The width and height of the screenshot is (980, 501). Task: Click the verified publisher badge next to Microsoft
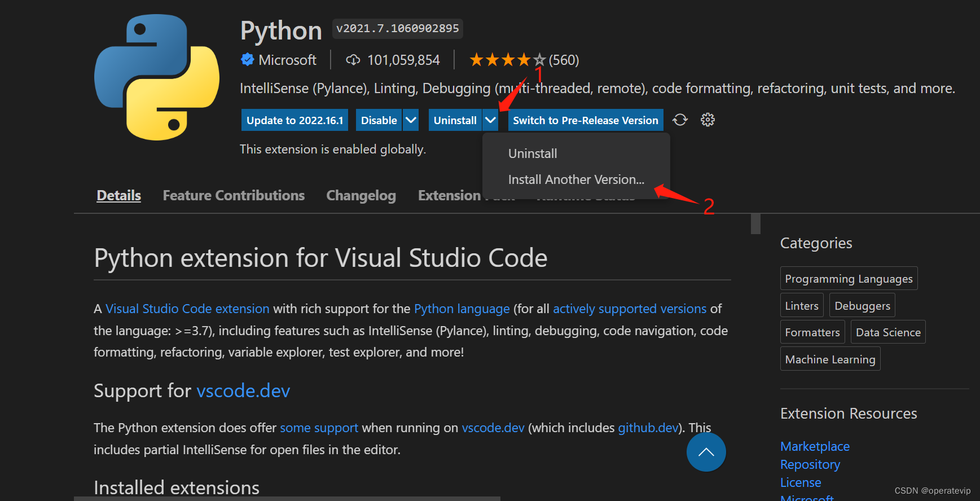click(x=247, y=60)
